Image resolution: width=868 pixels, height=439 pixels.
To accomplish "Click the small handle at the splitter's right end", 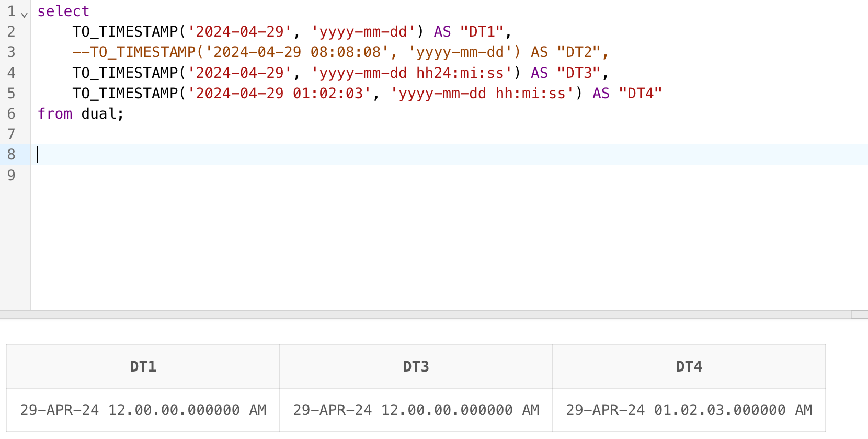I will pyautogui.click(x=859, y=315).
